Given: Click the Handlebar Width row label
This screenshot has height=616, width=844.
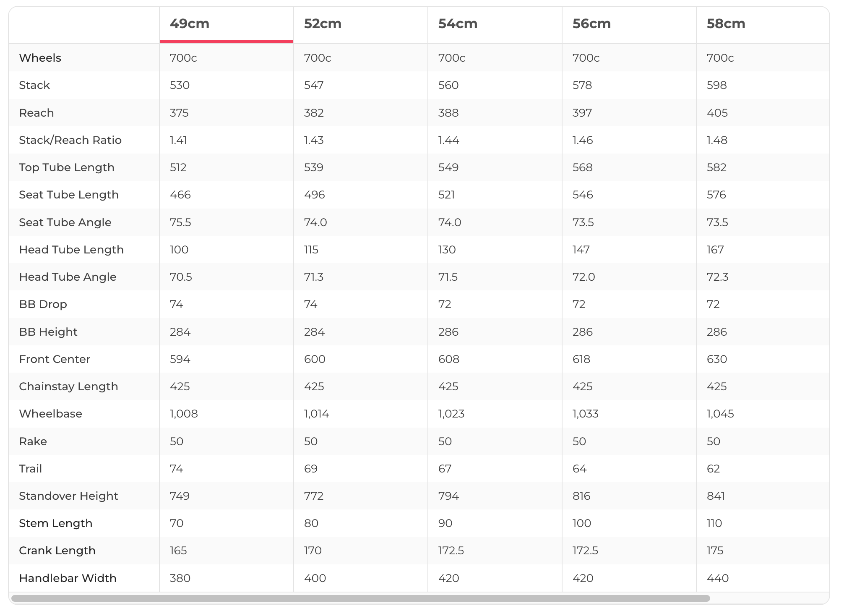Looking at the screenshot, I should pyautogui.click(x=68, y=578).
